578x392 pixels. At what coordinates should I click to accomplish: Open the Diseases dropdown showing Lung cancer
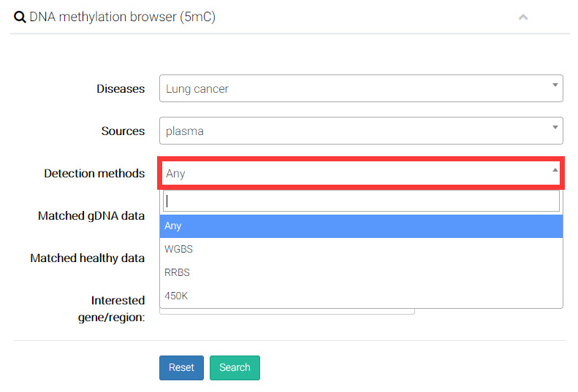click(x=360, y=88)
